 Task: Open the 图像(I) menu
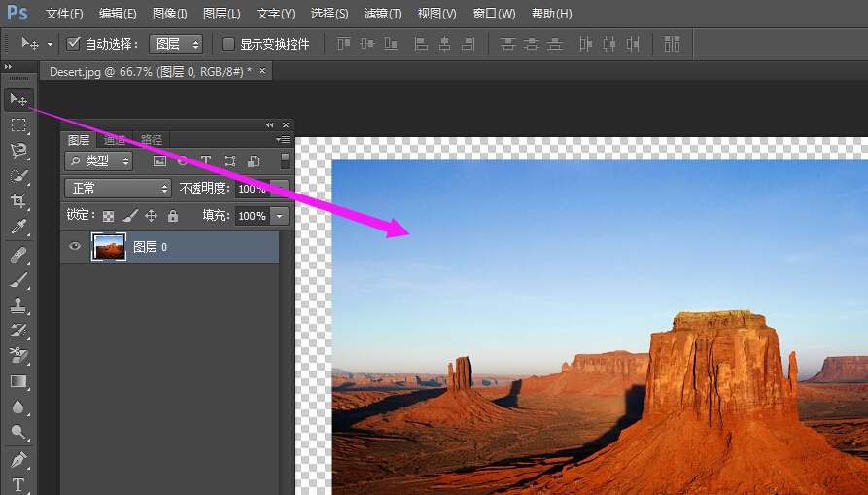[170, 14]
